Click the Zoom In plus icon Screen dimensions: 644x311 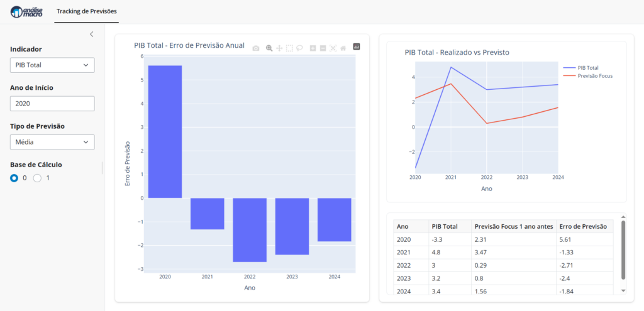pyautogui.click(x=313, y=48)
